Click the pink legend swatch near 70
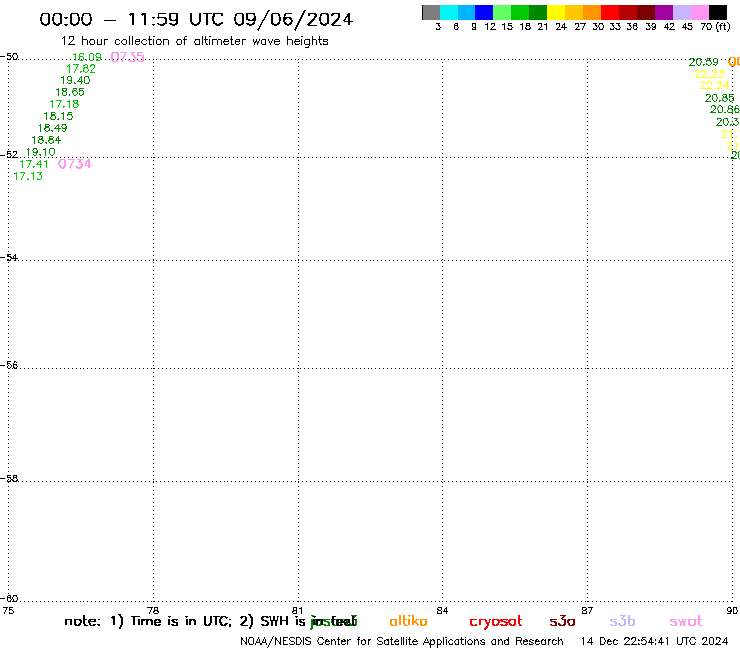Image resolution: width=740 pixels, height=650 pixels. (700, 12)
